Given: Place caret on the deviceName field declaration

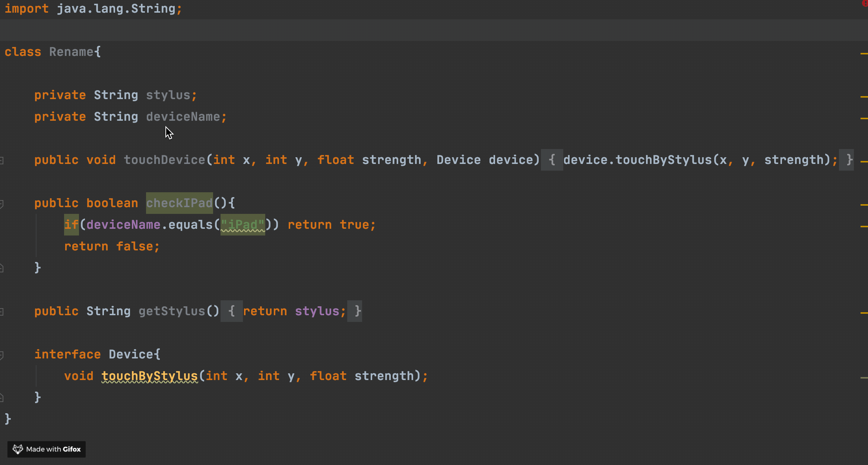Looking at the screenshot, I should tap(183, 117).
